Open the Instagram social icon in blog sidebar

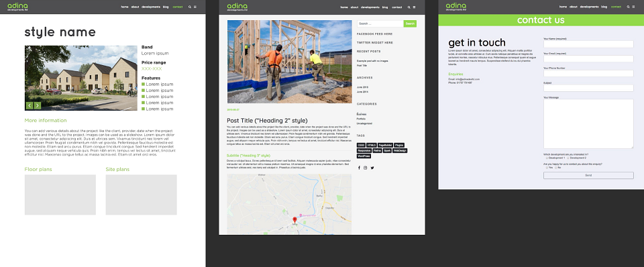click(x=366, y=168)
